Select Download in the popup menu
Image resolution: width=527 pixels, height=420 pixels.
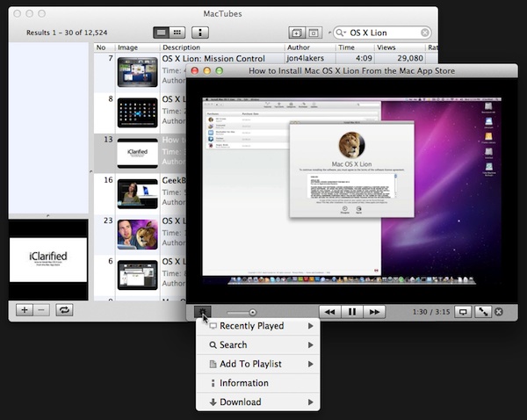point(240,402)
